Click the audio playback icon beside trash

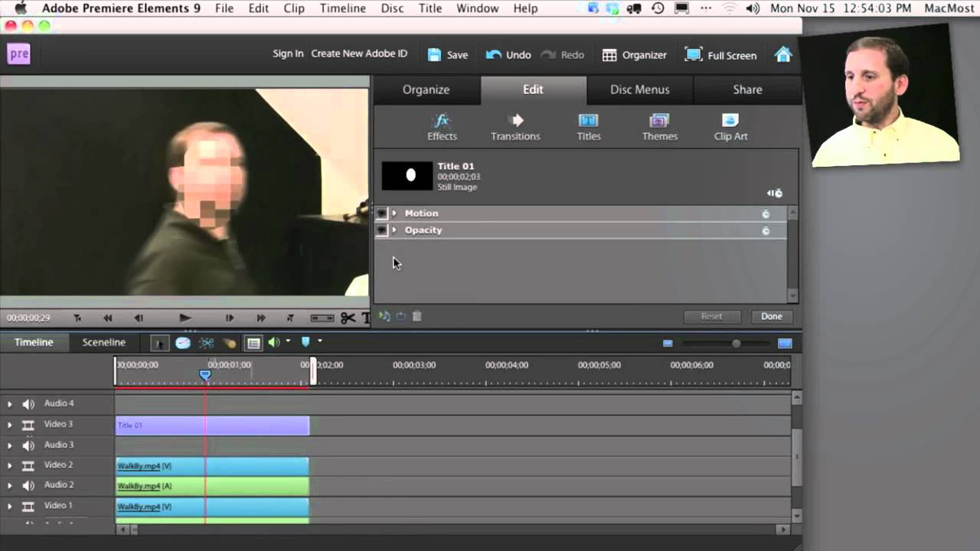[x=384, y=316]
